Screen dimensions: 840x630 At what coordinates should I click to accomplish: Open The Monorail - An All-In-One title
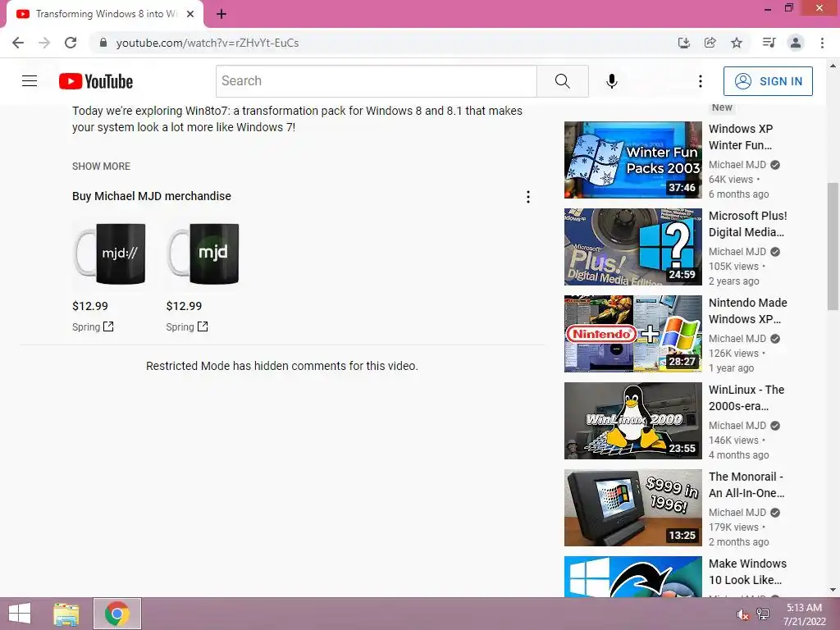[x=746, y=485]
